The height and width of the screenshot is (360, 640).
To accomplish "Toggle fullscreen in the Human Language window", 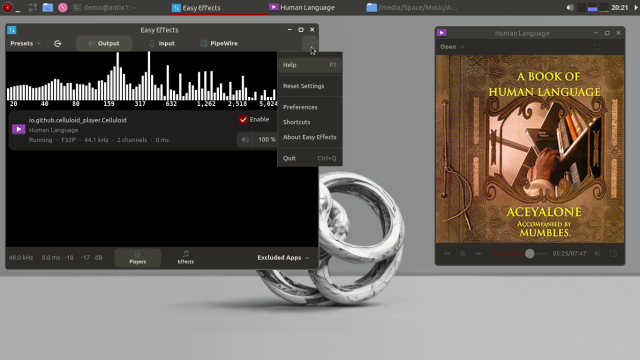I will [597, 47].
